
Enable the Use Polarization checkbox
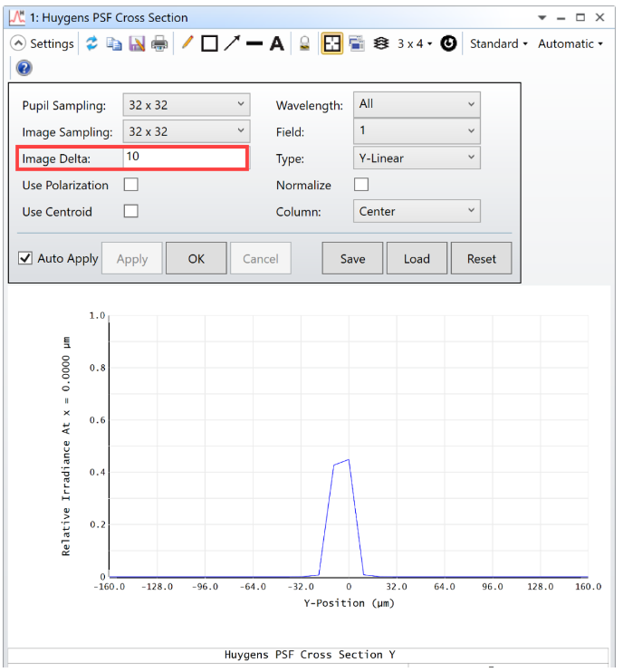(x=131, y=185)
